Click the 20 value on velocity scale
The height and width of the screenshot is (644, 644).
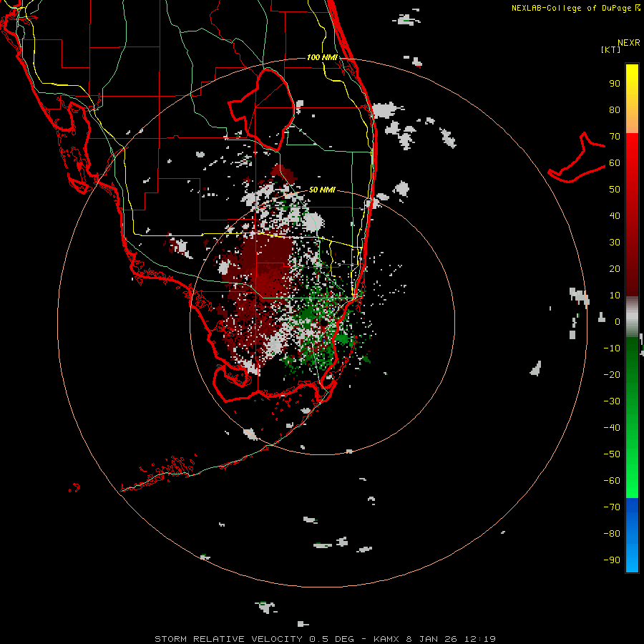click(x=615, y=269)
